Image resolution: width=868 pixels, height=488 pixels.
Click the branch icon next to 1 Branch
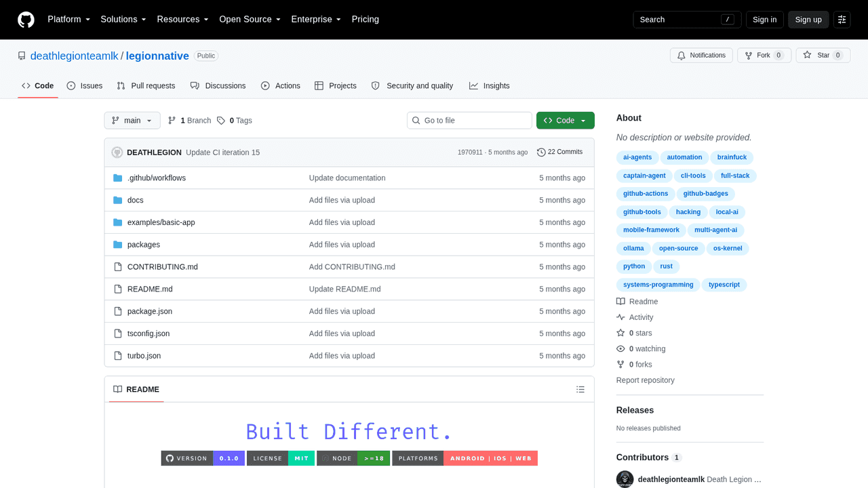pyautogui.click(x=172, y=121)
